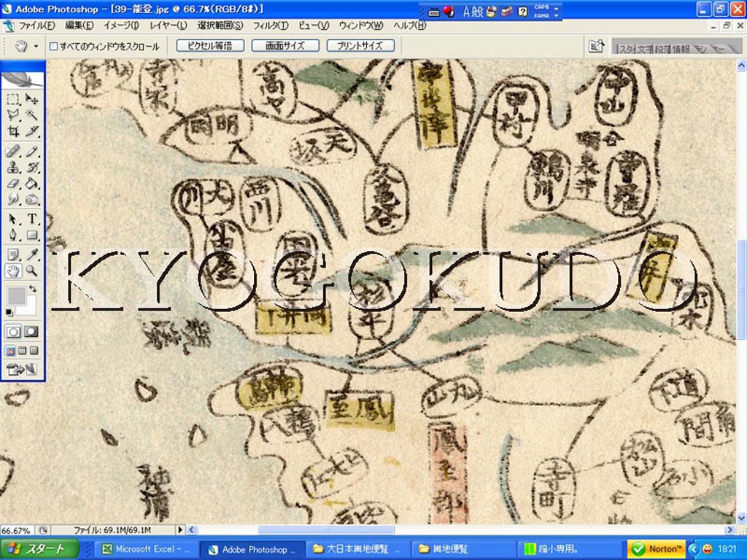
Task: Click the プリントサイズ button
Action: click(x=360, y=46)
